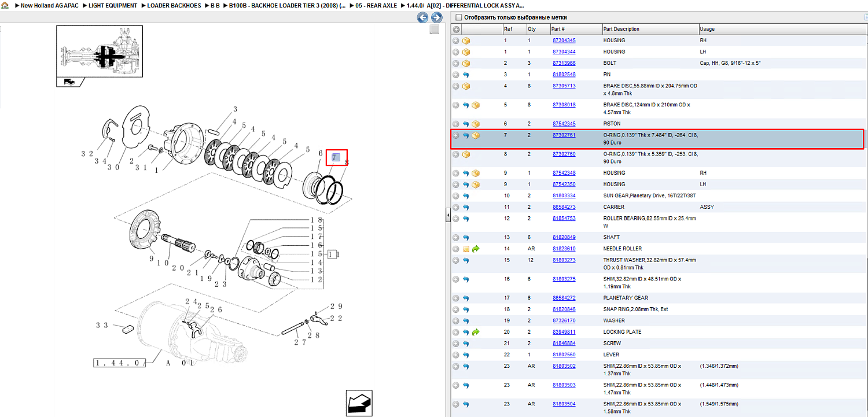Click the green arrow icon in NEEDLE ROLLER row
Image resolution: width=868 pixels, height=417 pixels.
(x=476, y=249)
